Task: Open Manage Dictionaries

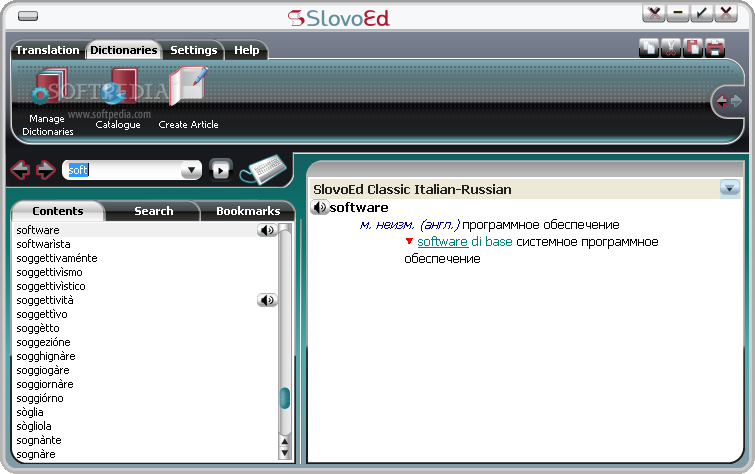Action: [48, 102]
